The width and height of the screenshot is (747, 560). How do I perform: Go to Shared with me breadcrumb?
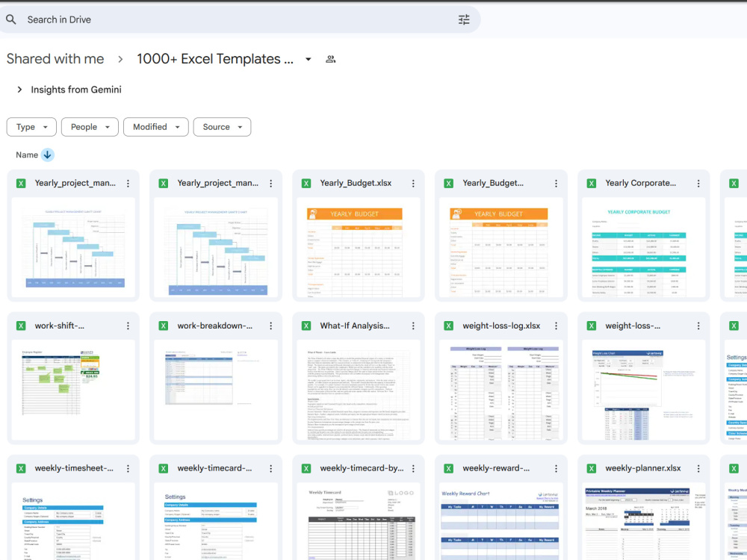(55, 58)
